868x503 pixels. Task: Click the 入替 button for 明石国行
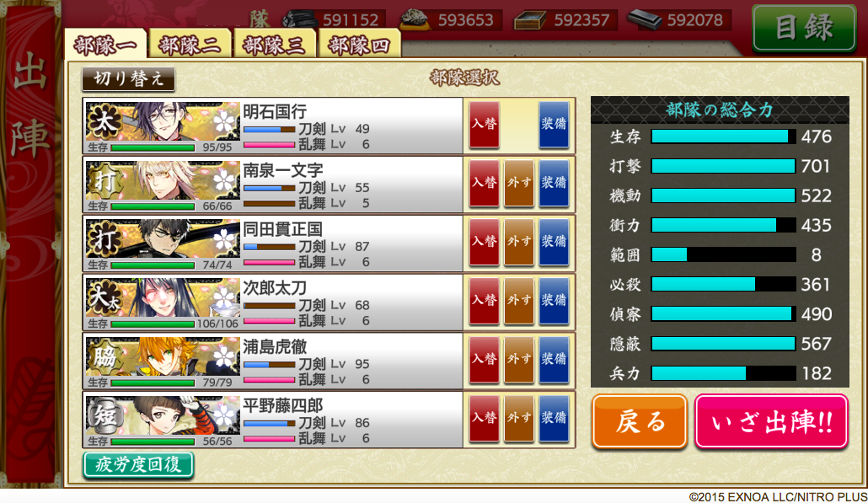click(485, 124)
